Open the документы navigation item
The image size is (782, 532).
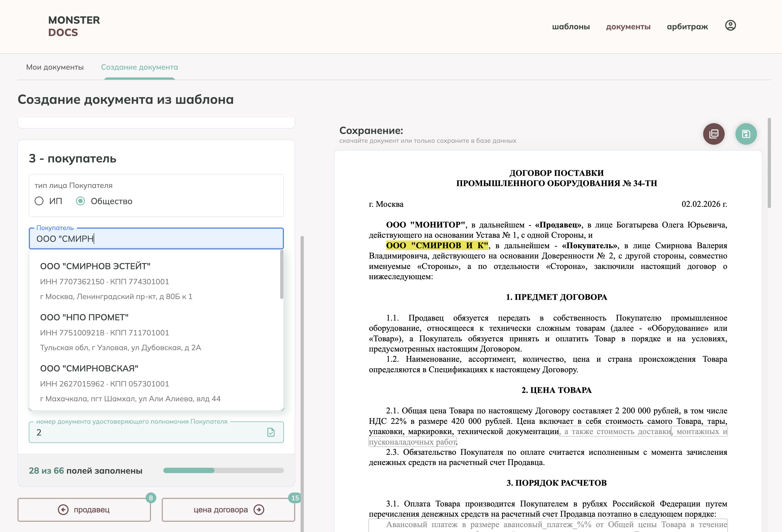coord(628,27)
